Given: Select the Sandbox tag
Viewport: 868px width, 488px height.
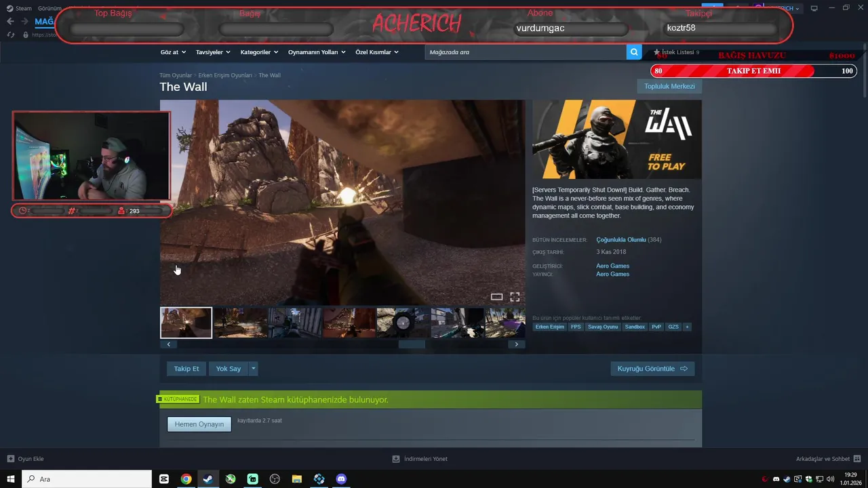Looking at the screenshot, I should (635, 327).
